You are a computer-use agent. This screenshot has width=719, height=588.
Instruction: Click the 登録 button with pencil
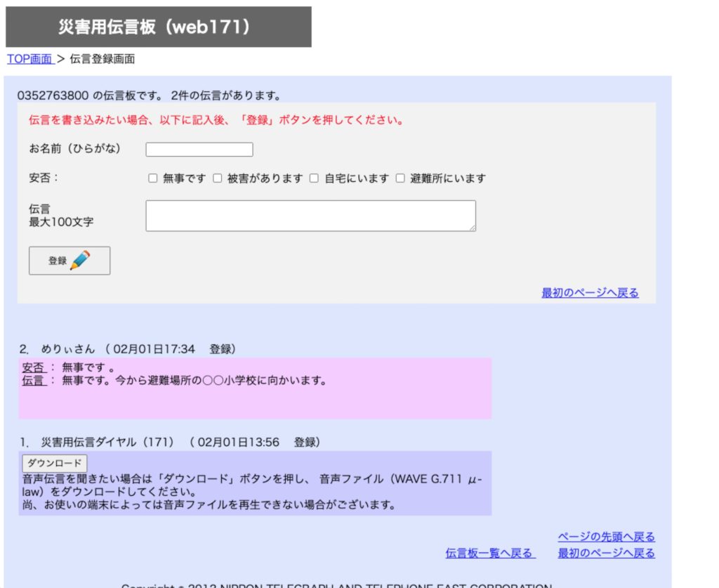click(70, 261)
